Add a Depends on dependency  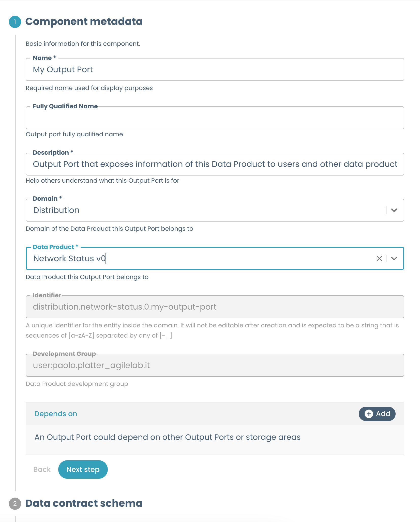(x=377, y=414)
